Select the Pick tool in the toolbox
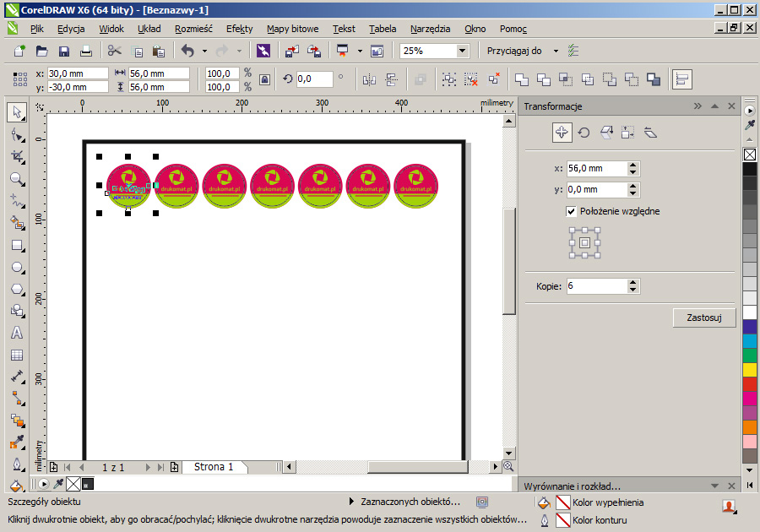Viewport: 760px width, 532px height. click(x=17, y=112)
